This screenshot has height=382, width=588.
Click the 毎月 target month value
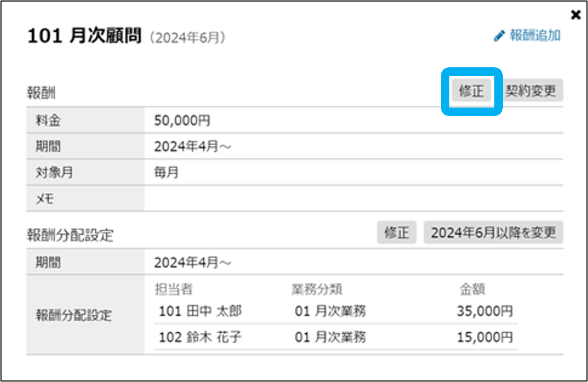pos(166,173)
